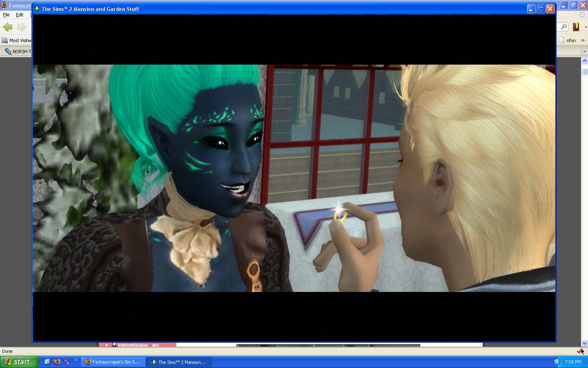The height and width of the screenshot is (368, 588).
Task: Go back with Firefox green back arrow
Action: [7, 27]
